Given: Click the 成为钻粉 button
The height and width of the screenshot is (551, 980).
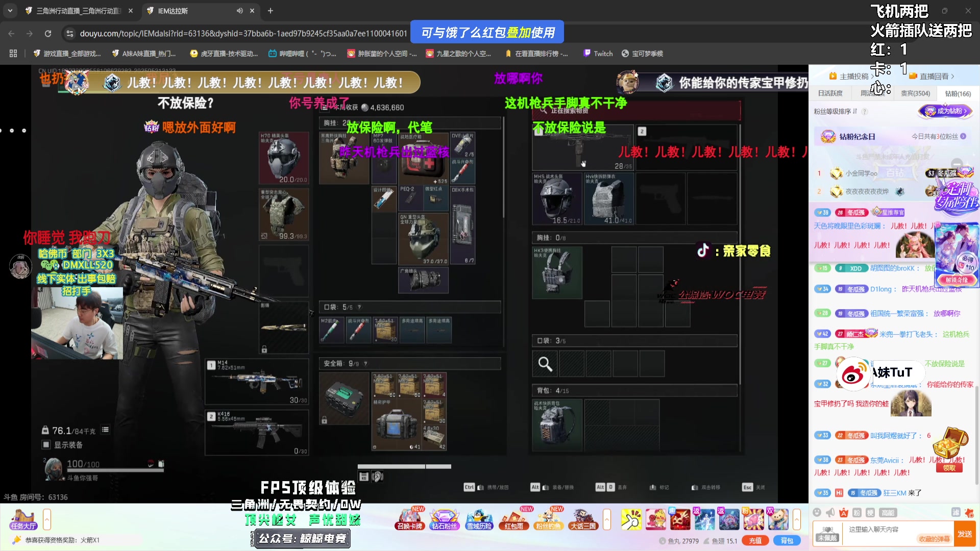Looking at the screenshot, I should (x=946, y=111).
